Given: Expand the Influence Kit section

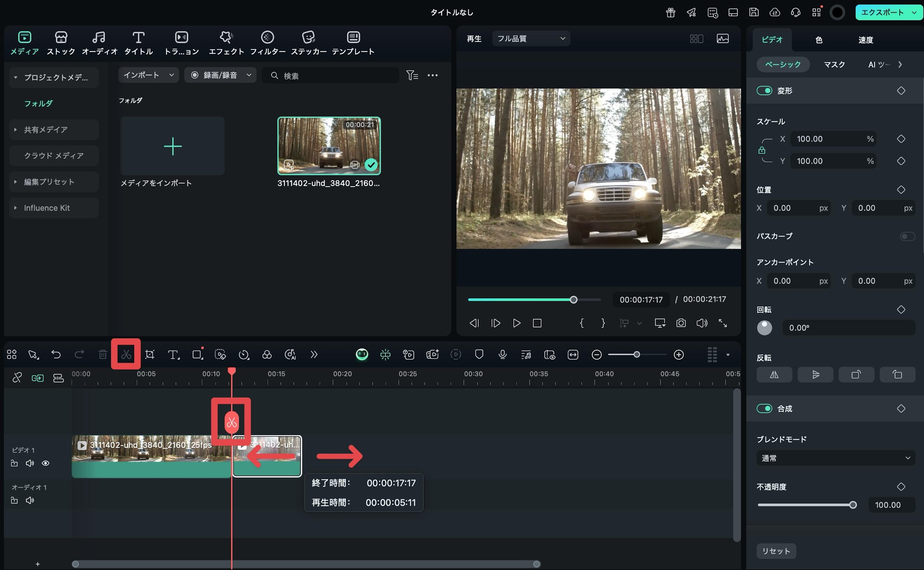Looking at the screenshot, I should click(x=16, y=208).
